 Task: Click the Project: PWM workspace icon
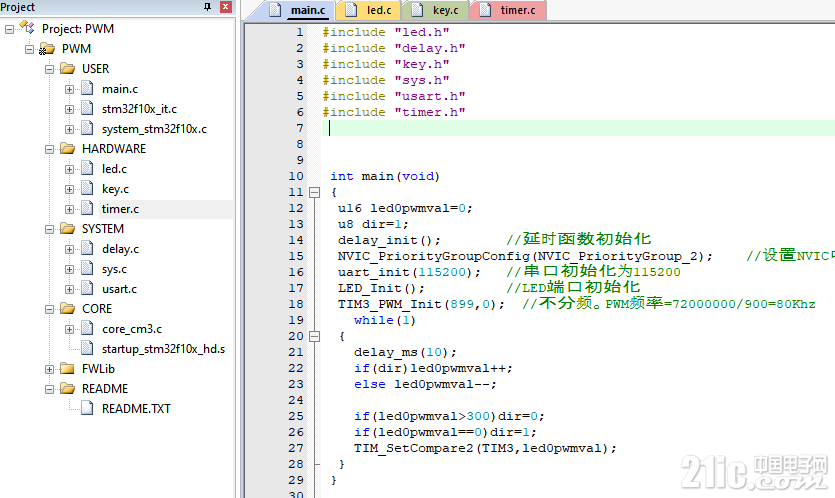click(27, 27)
